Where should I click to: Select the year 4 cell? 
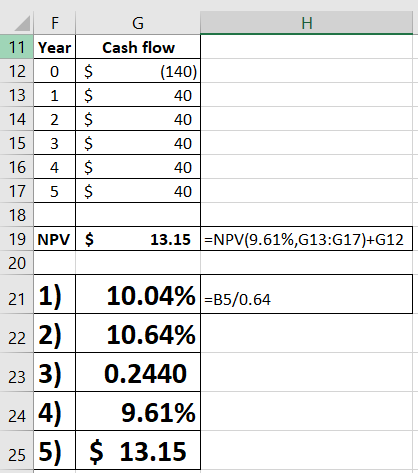(x=55, y=167)
